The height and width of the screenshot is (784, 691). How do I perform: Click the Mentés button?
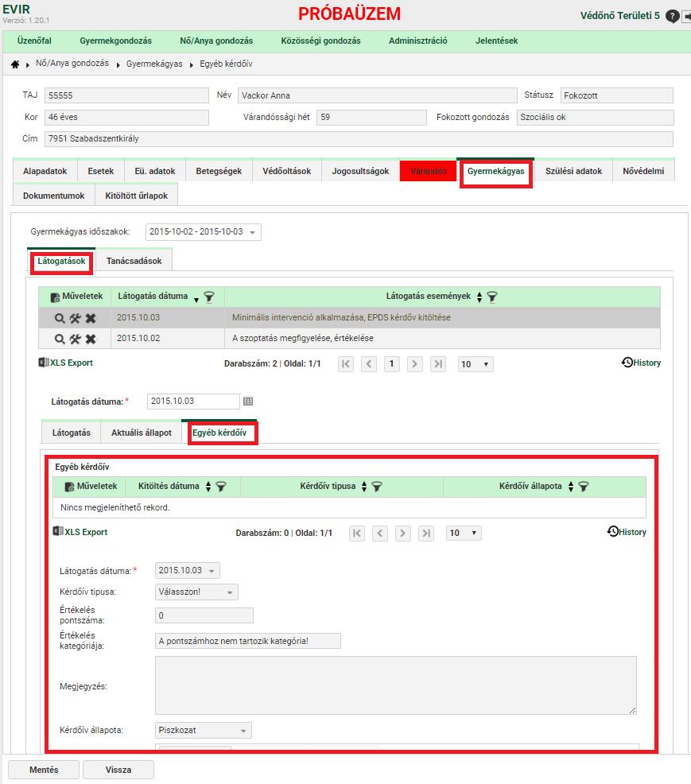[44, 770]
